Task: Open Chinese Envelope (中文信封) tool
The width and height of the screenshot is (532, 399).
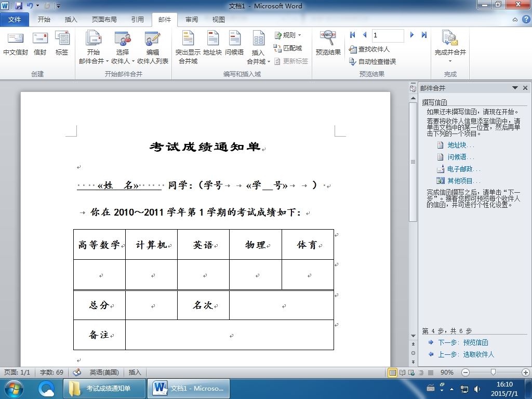Action: click(15, 44)
